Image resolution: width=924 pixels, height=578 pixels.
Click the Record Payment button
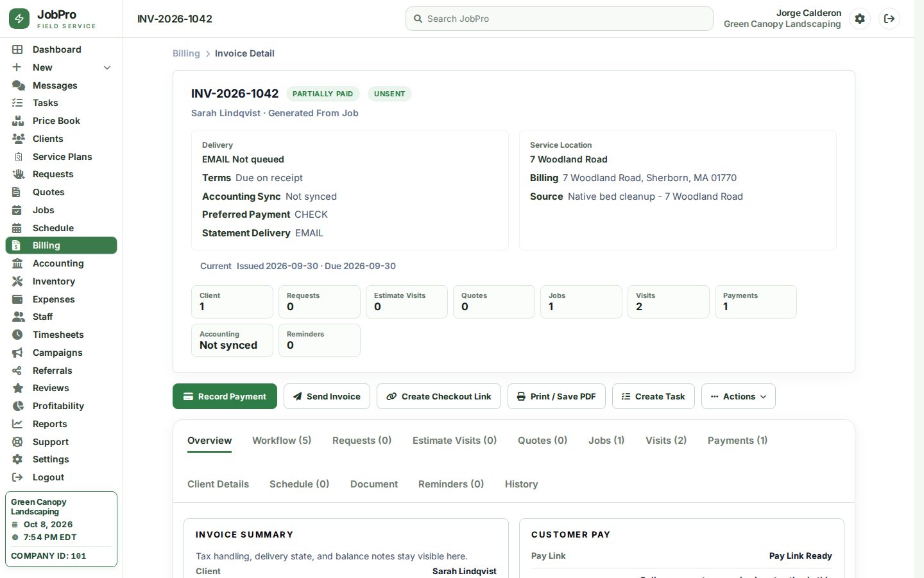225,396
